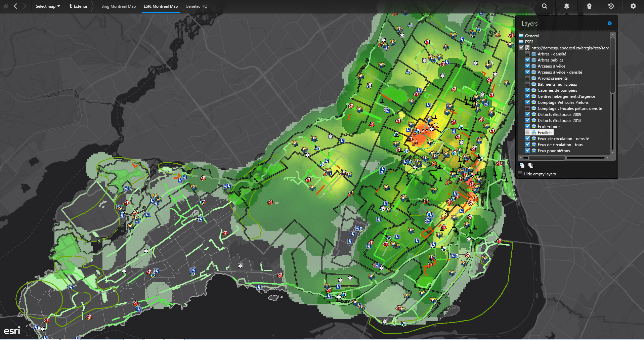Click the down arrow of the layers scrollbar
This screenshot has height=340, width=644.
click(x=612, y=153)
